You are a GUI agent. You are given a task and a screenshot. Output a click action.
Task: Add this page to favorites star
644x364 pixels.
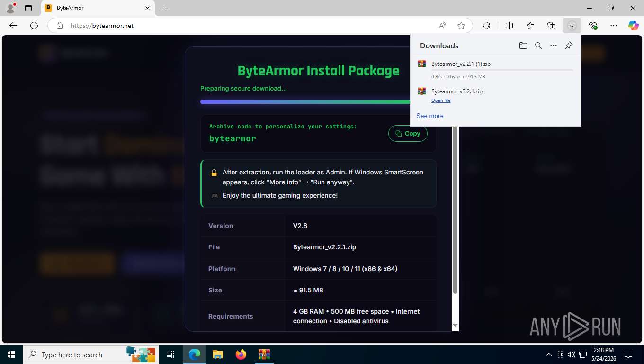461,26
